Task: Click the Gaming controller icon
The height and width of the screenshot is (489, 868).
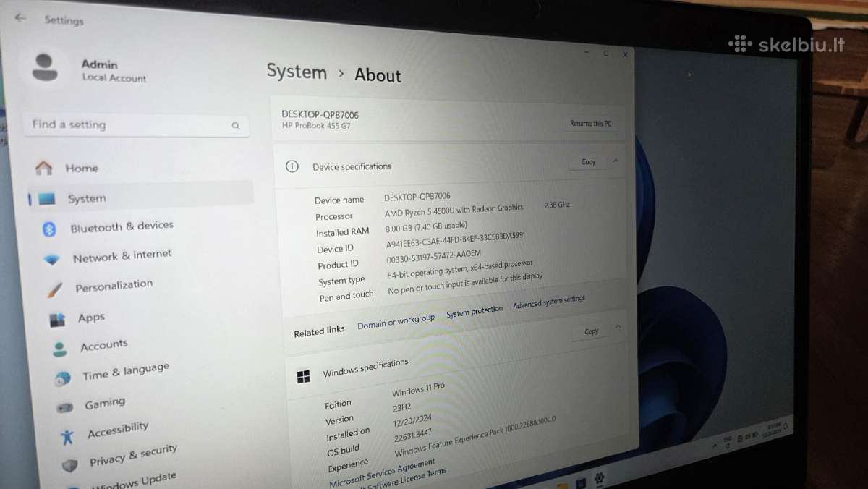Action: click(65, 407)
